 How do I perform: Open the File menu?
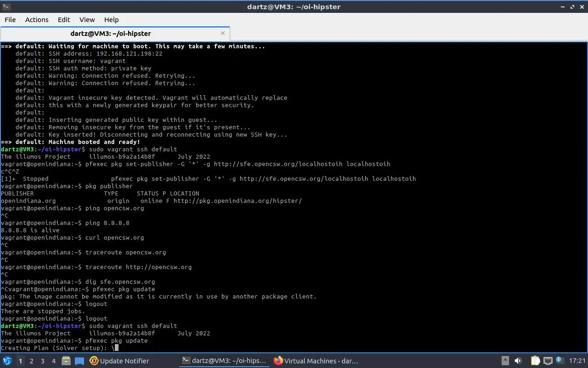tap(10, 20)
